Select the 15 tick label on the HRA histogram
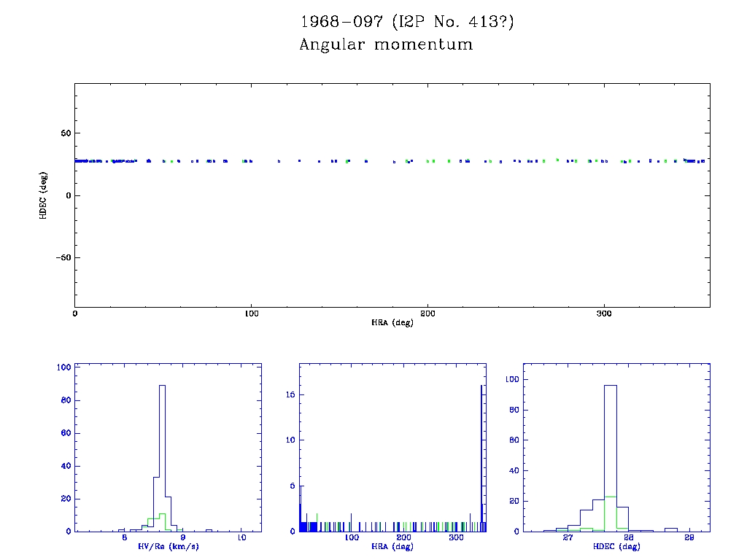This screenshot has width=747, height=560. coord(289,394)
